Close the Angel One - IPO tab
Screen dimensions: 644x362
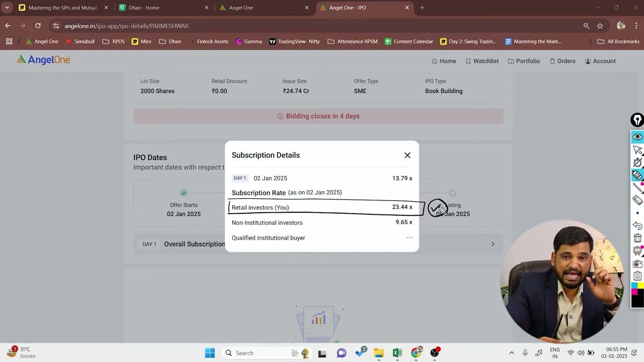(407, 8)
